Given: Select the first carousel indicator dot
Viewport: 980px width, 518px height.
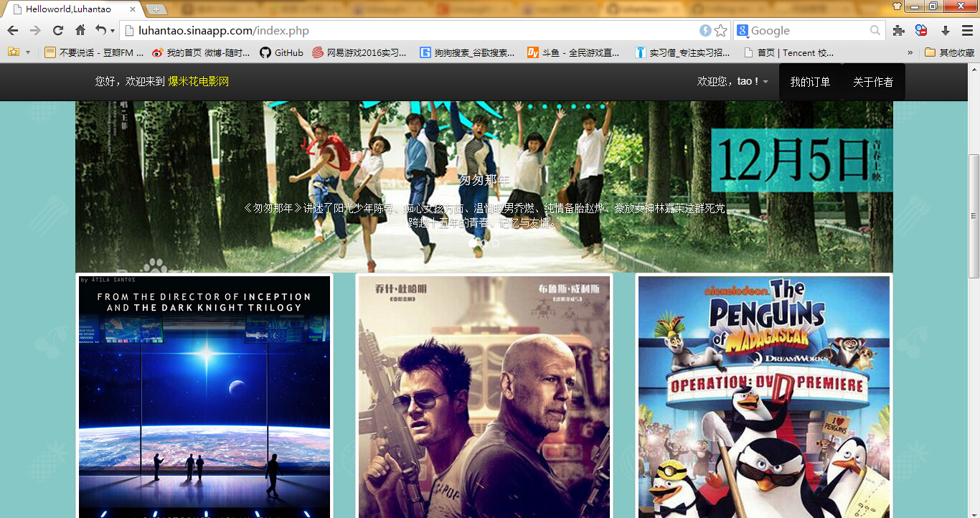Looking at the screenshot, I should pyautogui.click(x=473, y=244).
